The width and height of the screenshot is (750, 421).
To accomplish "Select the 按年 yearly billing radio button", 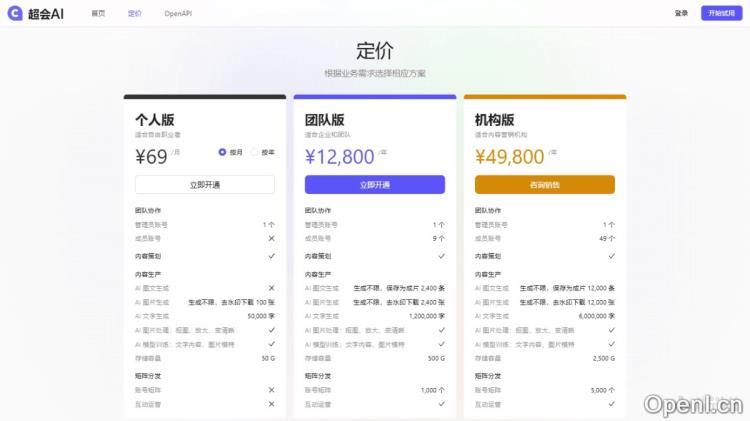I will click(255, 152).
